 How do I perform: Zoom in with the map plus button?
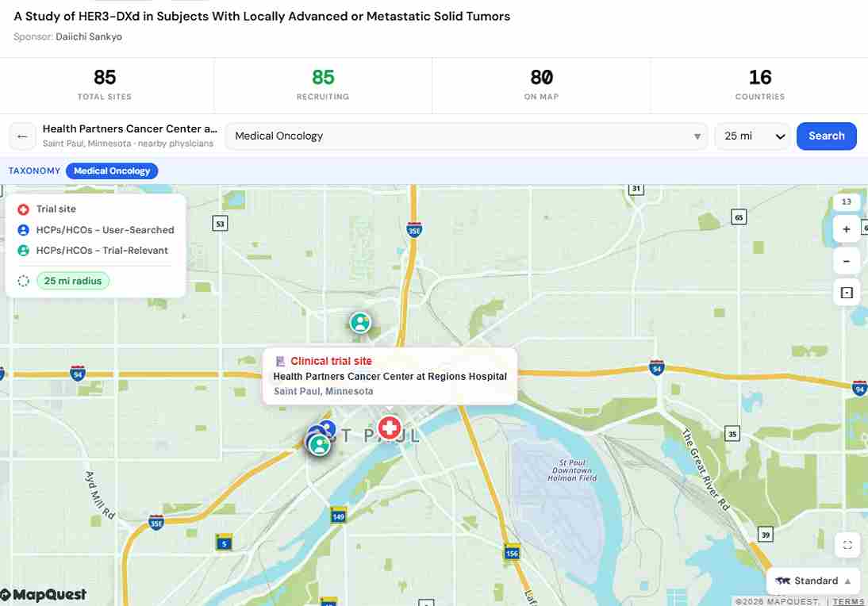click(846, 229)
